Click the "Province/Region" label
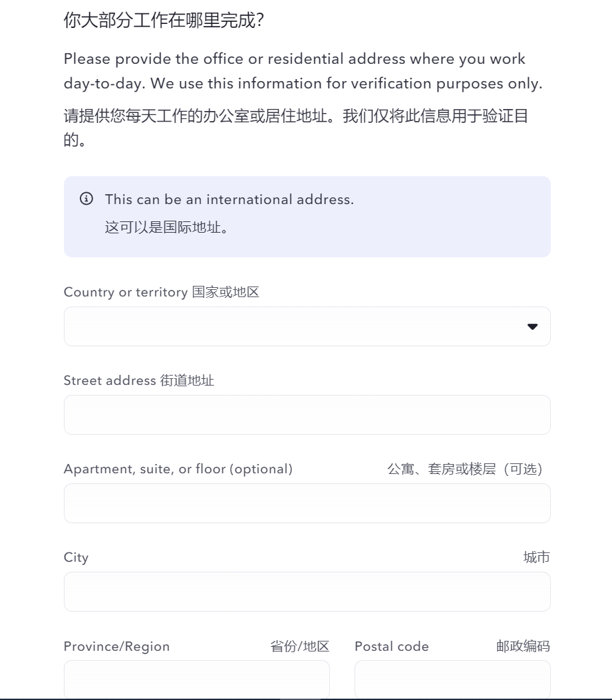The height and width of the screenshot is (700, 612). coord(116,647)
